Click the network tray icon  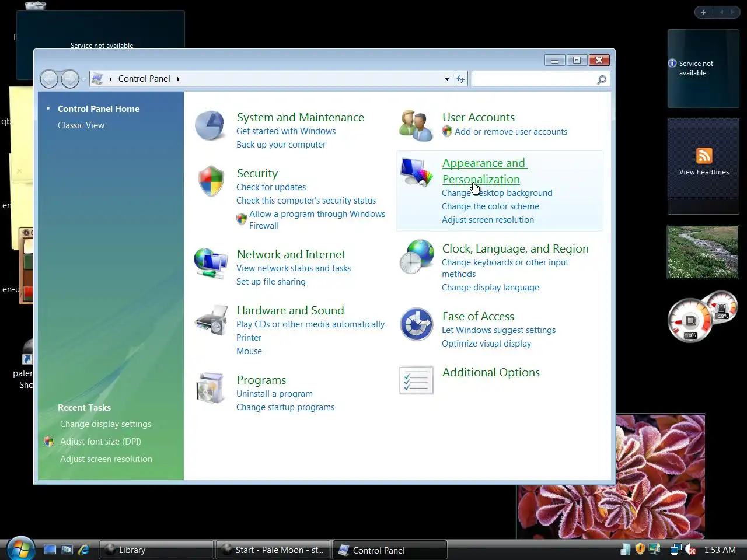point(676,549)
